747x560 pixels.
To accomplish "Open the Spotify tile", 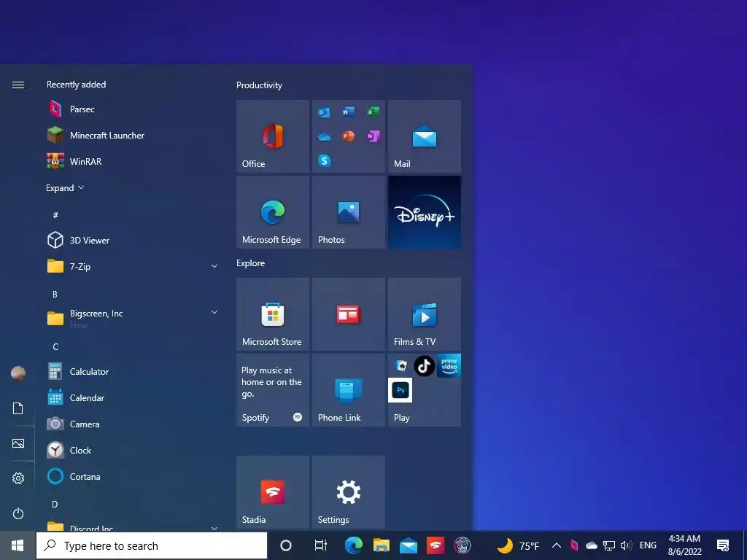I will [x=273, y=390].
